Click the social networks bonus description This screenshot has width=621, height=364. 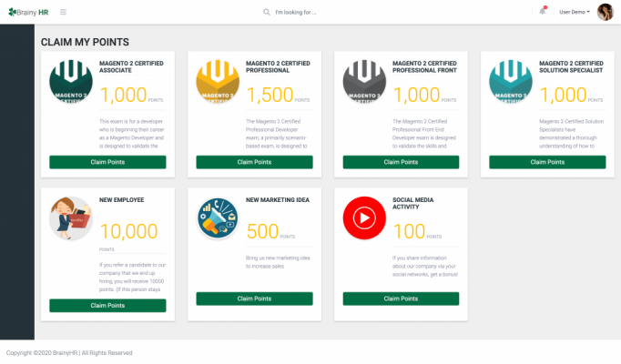click(425, 267)
